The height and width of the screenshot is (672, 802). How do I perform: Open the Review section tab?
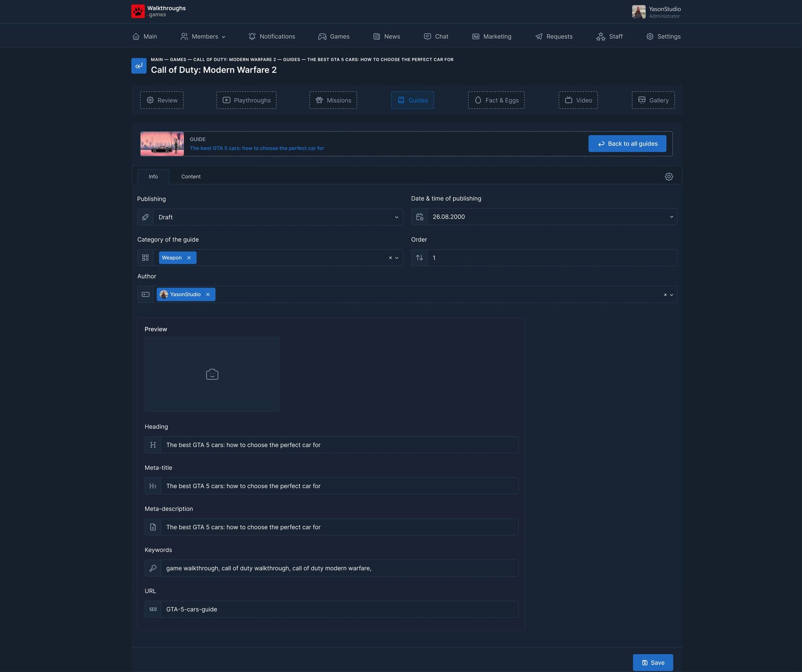[162, 100]
